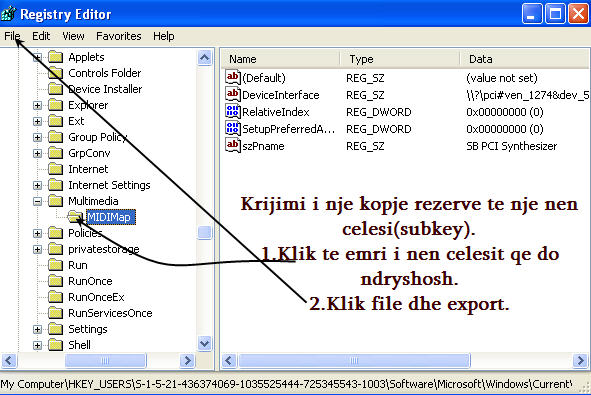Click the RelativeIndex DWORD value icon

pos(233,112)
